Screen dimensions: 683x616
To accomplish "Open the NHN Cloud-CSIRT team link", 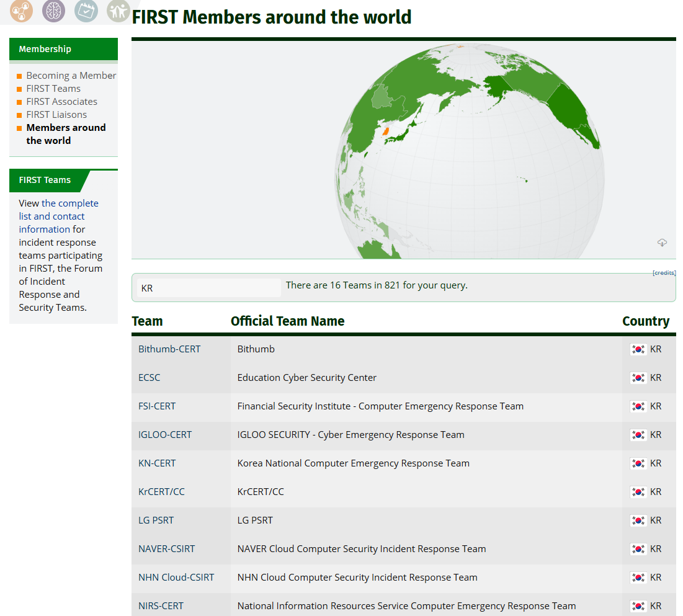I will 176,577.
